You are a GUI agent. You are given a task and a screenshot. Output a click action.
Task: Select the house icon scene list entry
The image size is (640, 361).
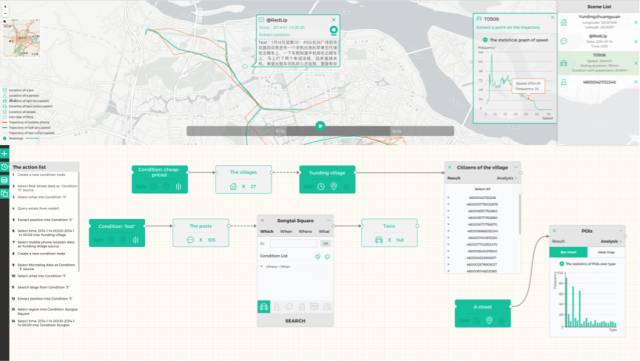(598, 22)
